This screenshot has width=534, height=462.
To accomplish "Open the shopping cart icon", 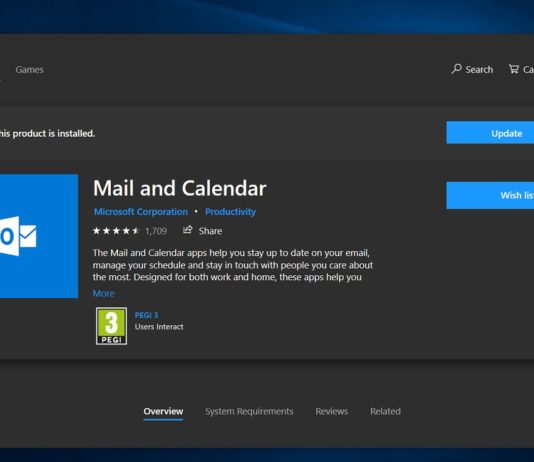I will click(x=514, y=69).
